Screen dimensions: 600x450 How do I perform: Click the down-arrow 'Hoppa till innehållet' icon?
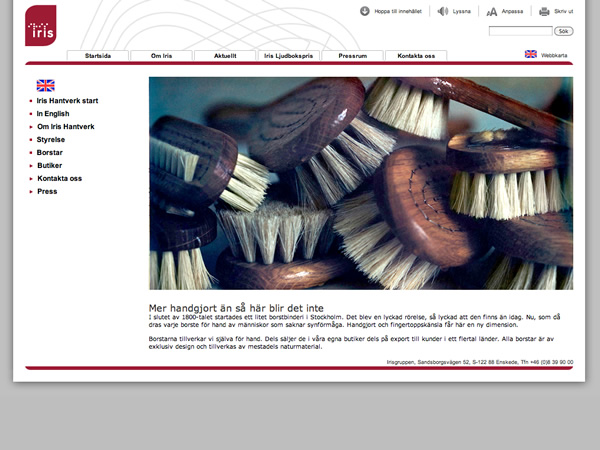click(365, 11)
